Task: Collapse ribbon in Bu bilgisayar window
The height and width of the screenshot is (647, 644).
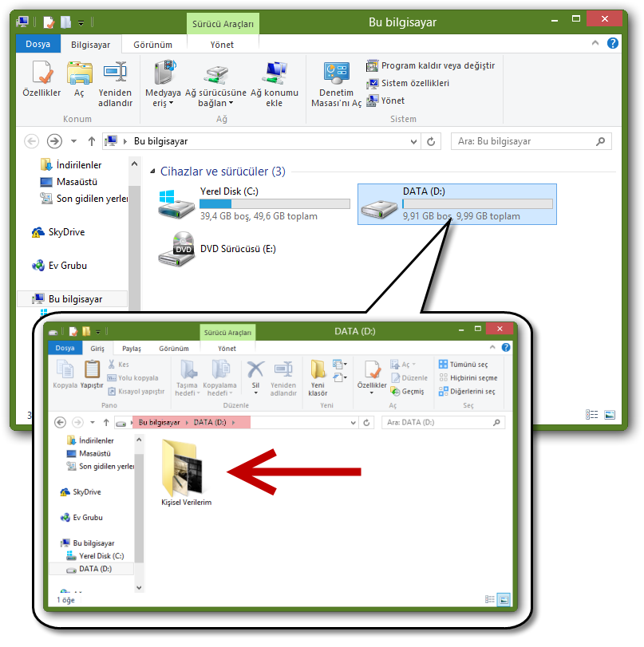Action: (595, 43)
